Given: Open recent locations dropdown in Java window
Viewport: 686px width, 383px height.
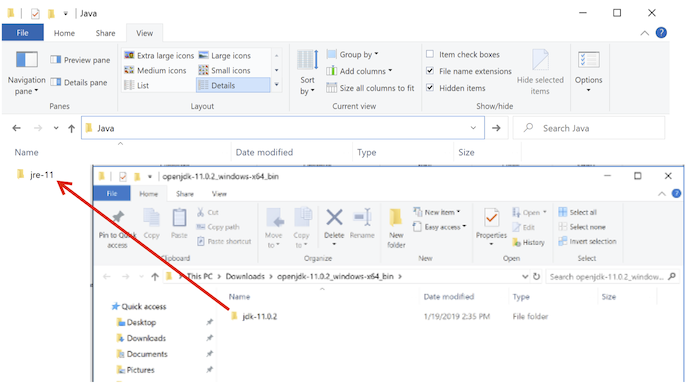Looking at the screenshot, I should [x=56, y=128].
